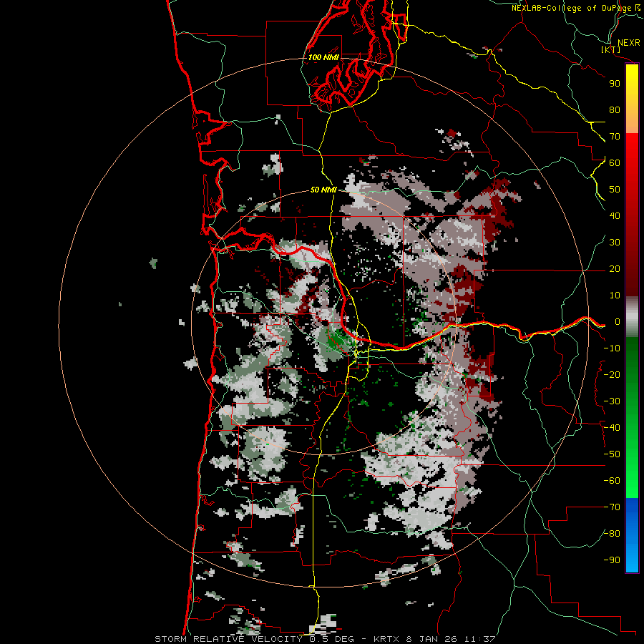Click the -60 knot scale label
Screen dimensions: 644x644
(612, 481)
